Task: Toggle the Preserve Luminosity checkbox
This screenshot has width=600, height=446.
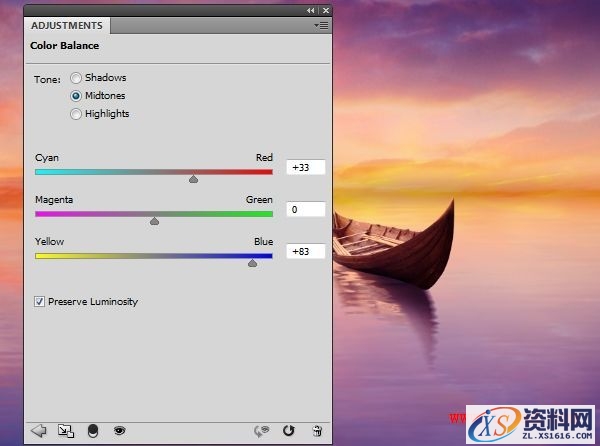Action: click(x=40, y=301)
